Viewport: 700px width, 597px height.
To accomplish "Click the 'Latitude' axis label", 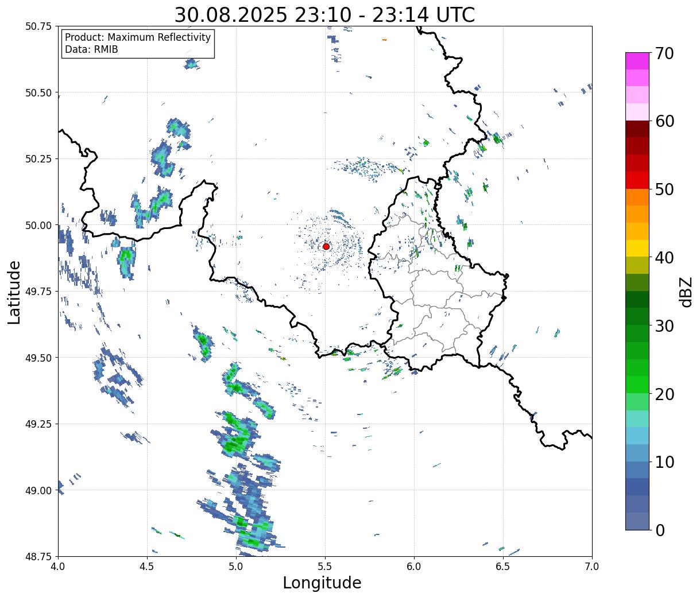I will 14,292.
